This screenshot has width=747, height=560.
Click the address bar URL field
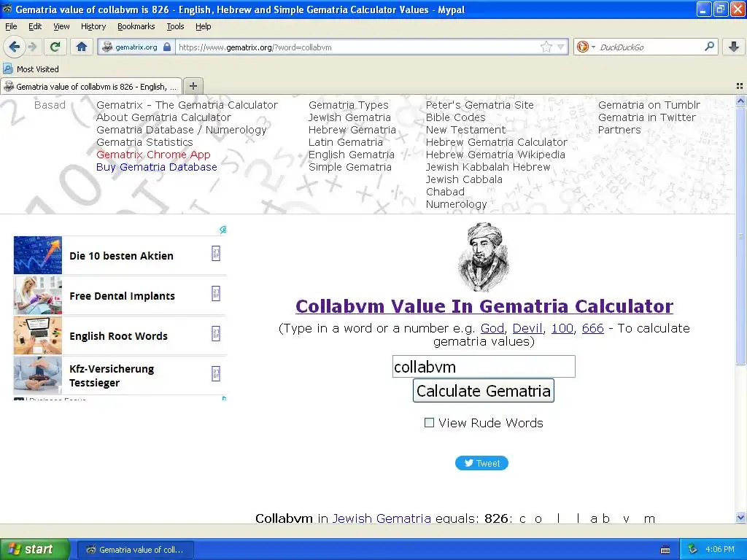(x=357, y=47)
